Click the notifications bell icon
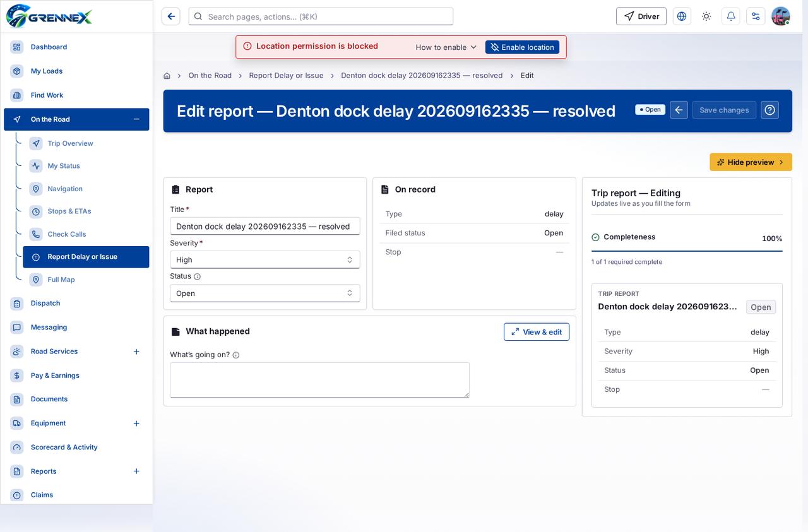 click(x=731, y=16)
